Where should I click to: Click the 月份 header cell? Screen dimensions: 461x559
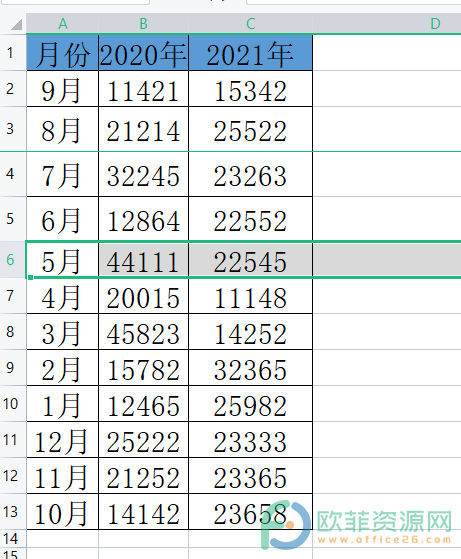(62, 53)
